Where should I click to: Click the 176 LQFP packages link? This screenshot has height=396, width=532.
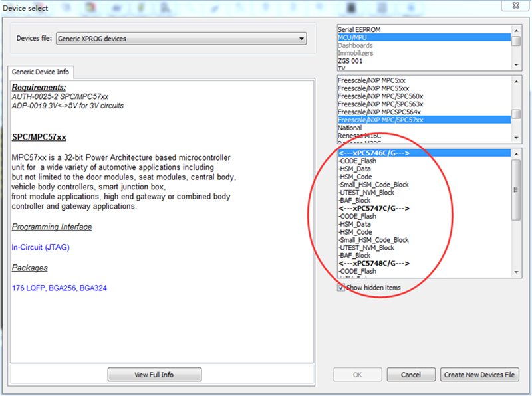[x=29, y=288]
